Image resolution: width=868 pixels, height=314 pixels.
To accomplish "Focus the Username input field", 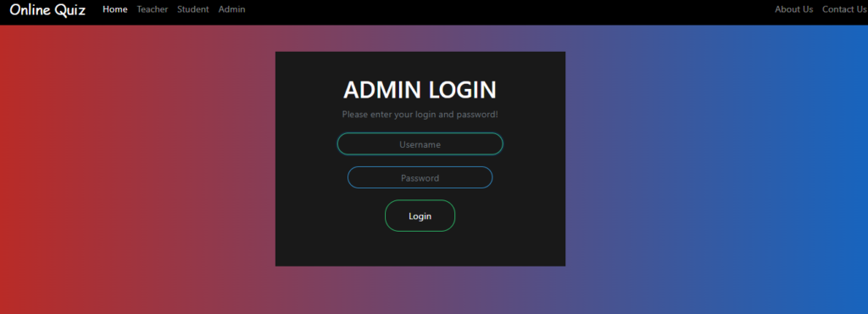I will pyautogui.click(x=420, y=144).
